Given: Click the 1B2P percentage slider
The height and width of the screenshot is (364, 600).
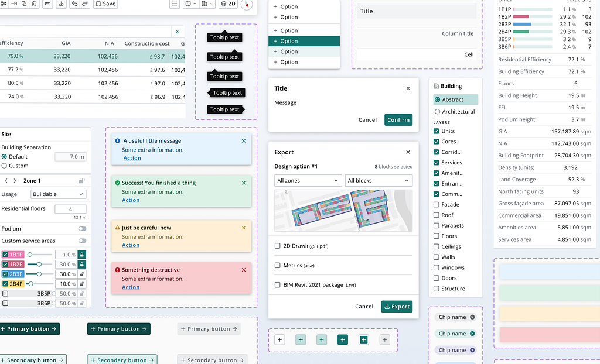Looking at the screenshot, I should [x=39, y=264].
